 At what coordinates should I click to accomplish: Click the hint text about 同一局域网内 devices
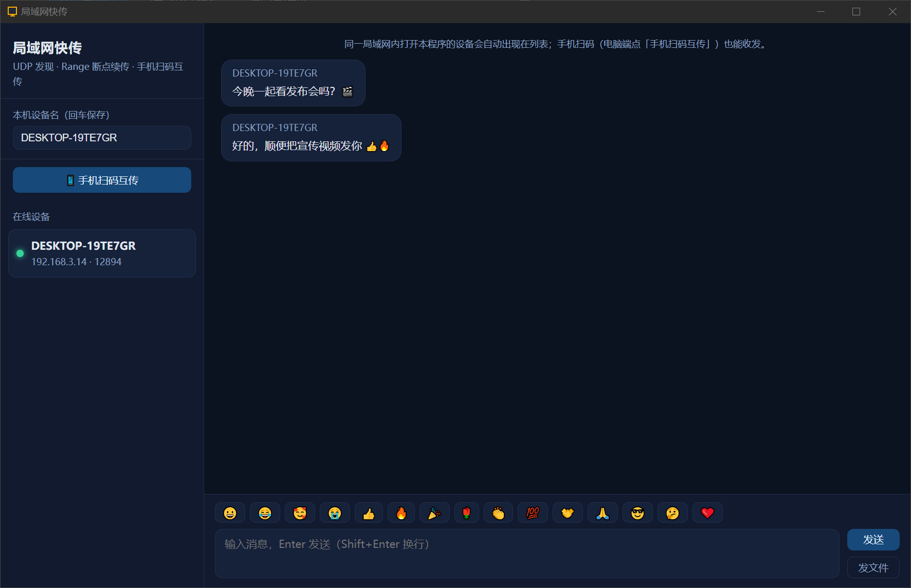click(557, 44)
